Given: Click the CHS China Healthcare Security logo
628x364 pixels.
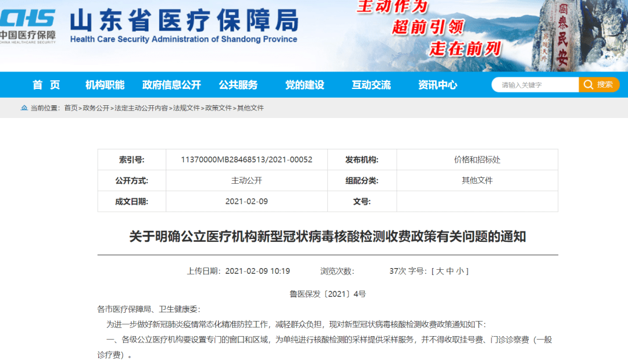Looking at the screenshot, I should tap(28, 26).
